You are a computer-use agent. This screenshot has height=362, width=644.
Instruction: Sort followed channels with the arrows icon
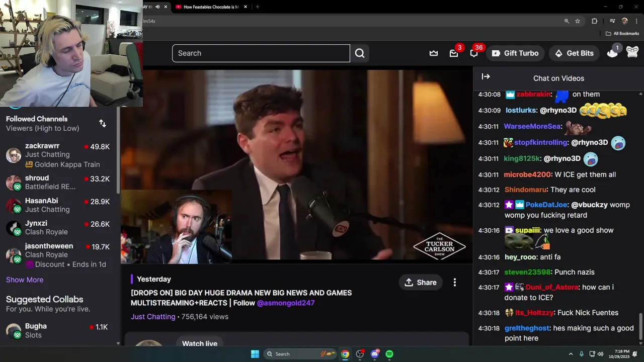pos(103,124)
